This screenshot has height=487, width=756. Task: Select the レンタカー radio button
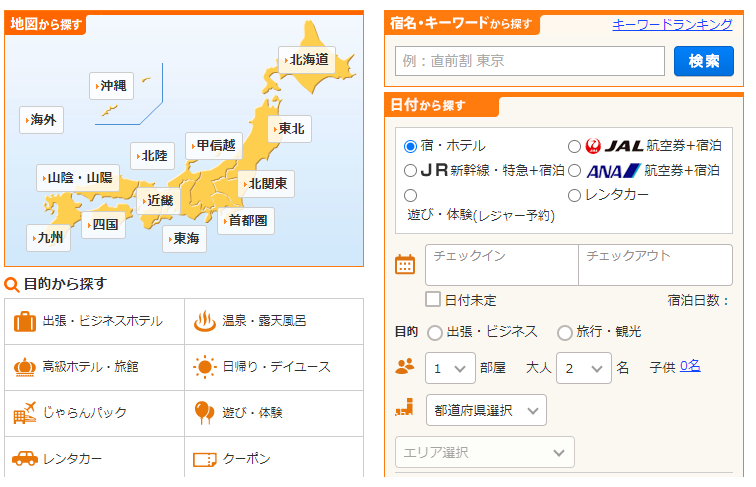[x=575, y=195]
